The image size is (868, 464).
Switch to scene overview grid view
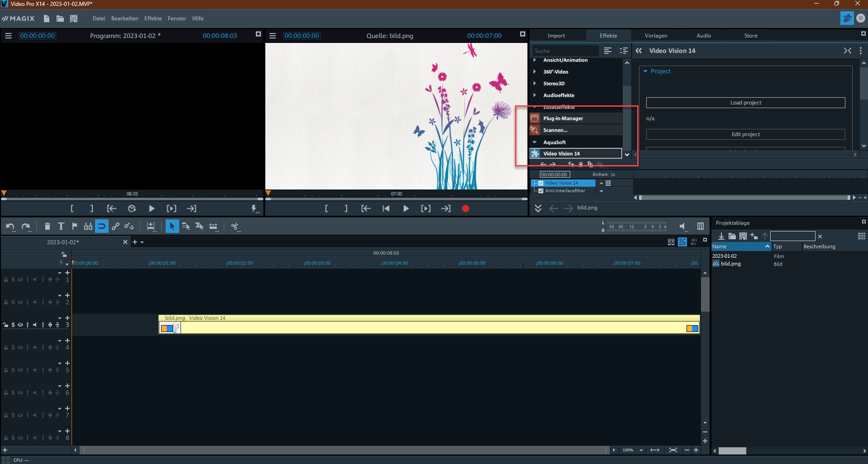tap(671, 242)
